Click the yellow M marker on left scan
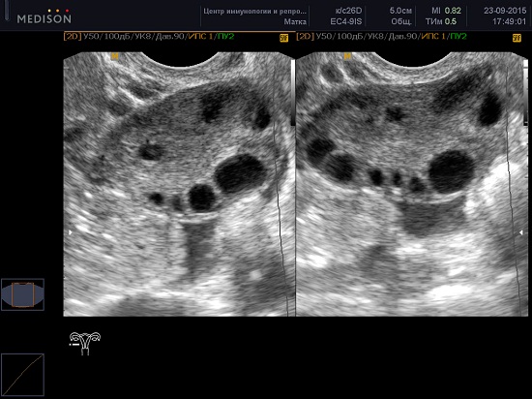Screen dimensions: 532x399 (x=115, y=56)
